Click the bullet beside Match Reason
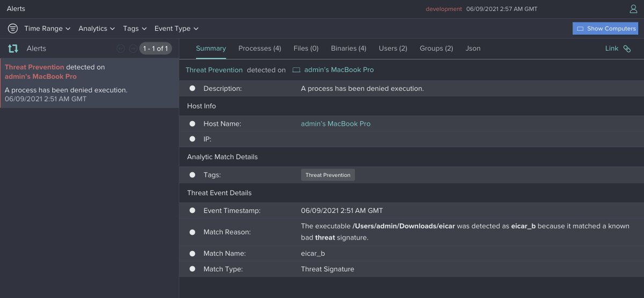The width and height of the screenshot is (644, 298). (193, 232)
